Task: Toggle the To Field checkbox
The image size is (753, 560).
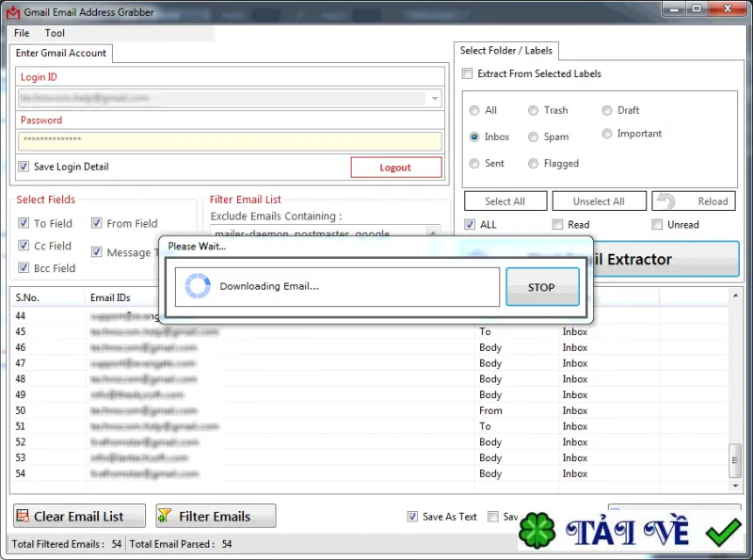Action: [x=23, y=223]
